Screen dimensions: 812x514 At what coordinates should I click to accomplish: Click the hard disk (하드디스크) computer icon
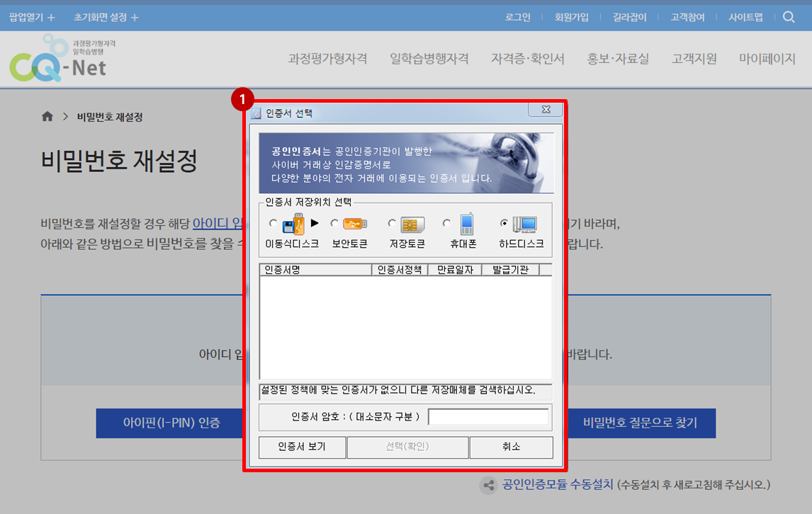[x=524, y=224]
